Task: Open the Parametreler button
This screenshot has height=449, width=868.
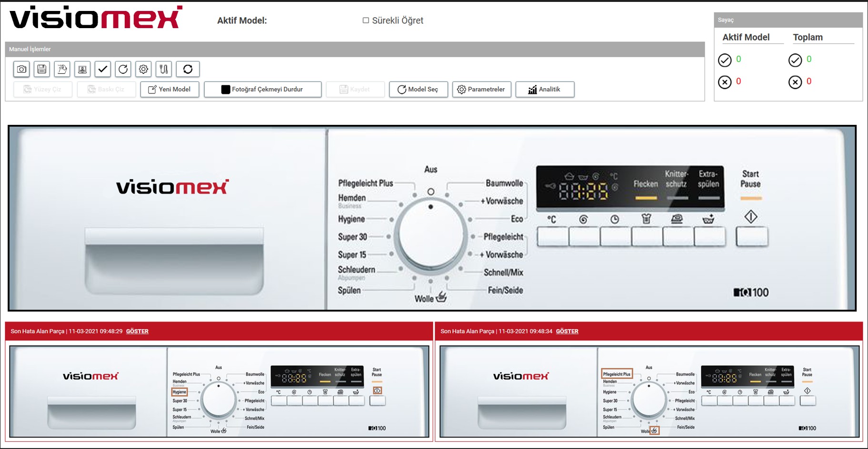Action: coord(481,90)
